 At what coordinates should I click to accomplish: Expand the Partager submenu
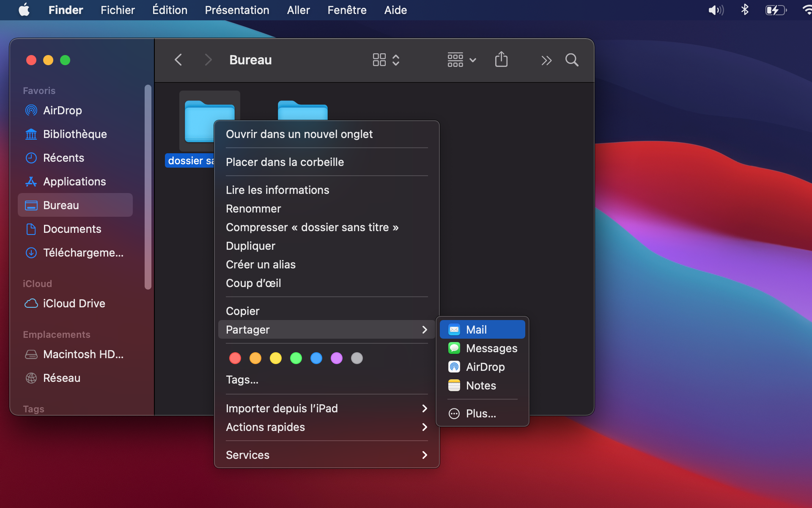tap(327, 330)
